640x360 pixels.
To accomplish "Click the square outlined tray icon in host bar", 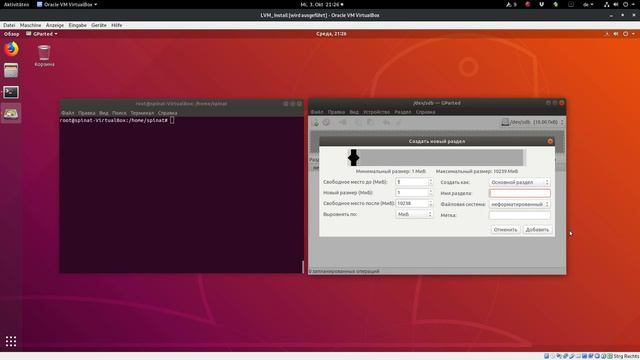I will click(x=571, y=4).
